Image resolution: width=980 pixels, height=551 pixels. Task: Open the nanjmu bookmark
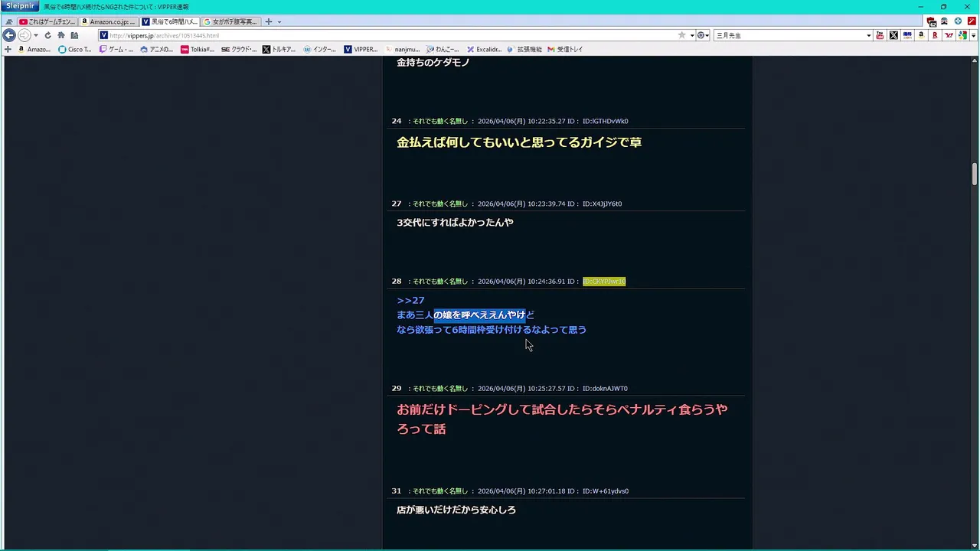click(x=402, y=49)
